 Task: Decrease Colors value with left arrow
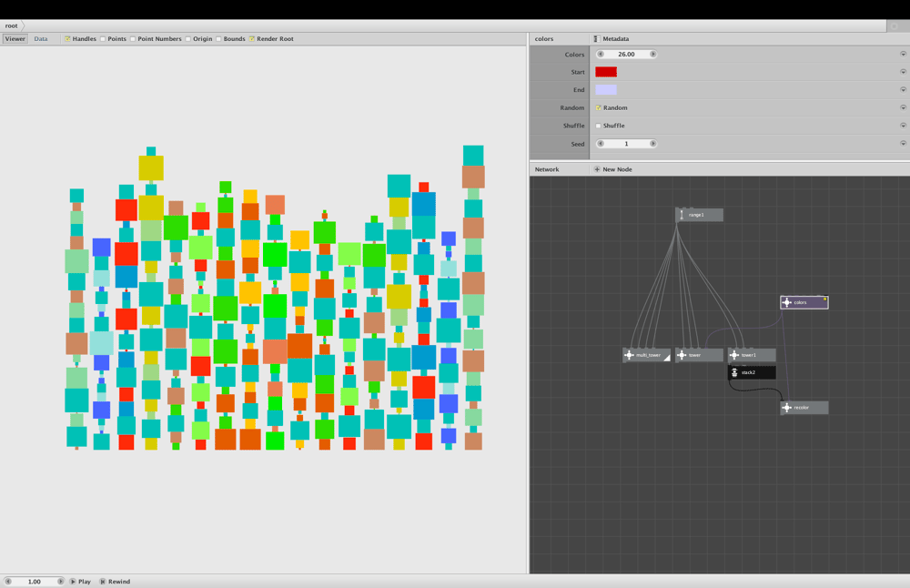(x=601, y=54)
